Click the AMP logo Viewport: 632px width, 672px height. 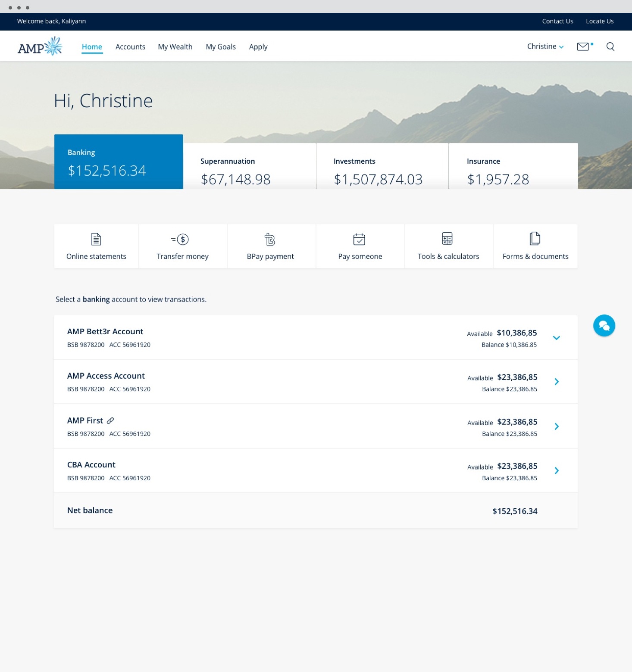pos(40,47)
